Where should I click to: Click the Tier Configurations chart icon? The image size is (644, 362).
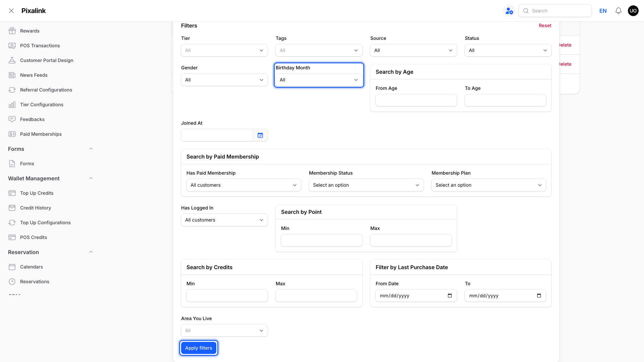click(x=12, y=105)
